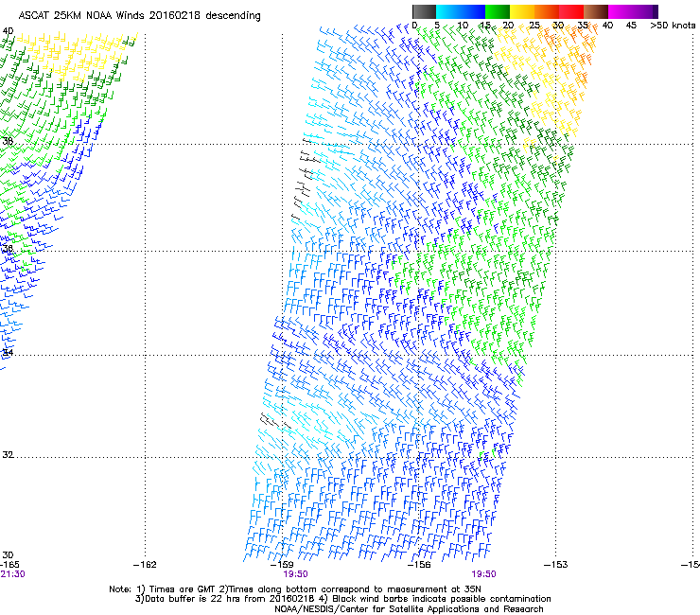Select the longitude label '-162'

pos(145,565)
